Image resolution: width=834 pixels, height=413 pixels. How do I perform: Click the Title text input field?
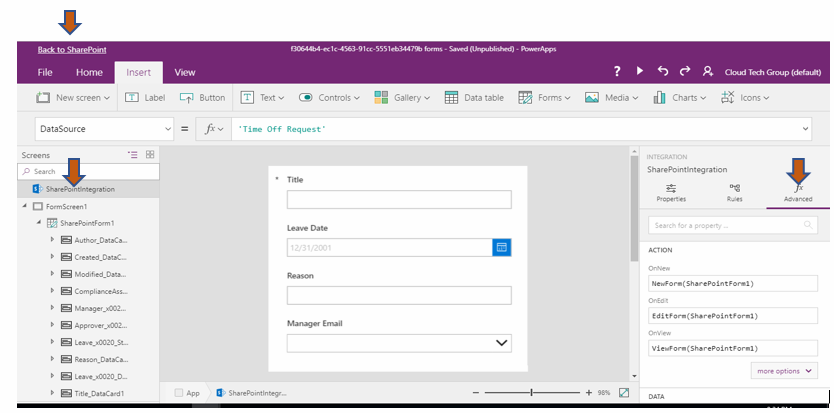tap(399, 200)
